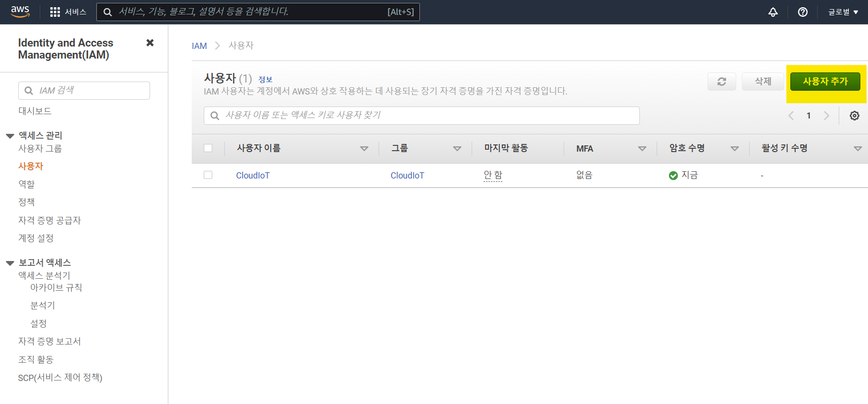Click the IAM breadcrumb link

199,46
